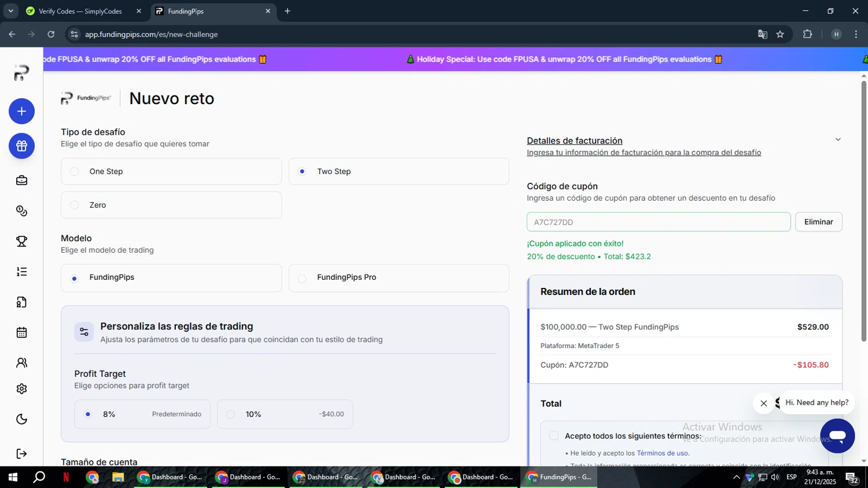Click the blue plus new challenge icon

click(x=21, y=112)
